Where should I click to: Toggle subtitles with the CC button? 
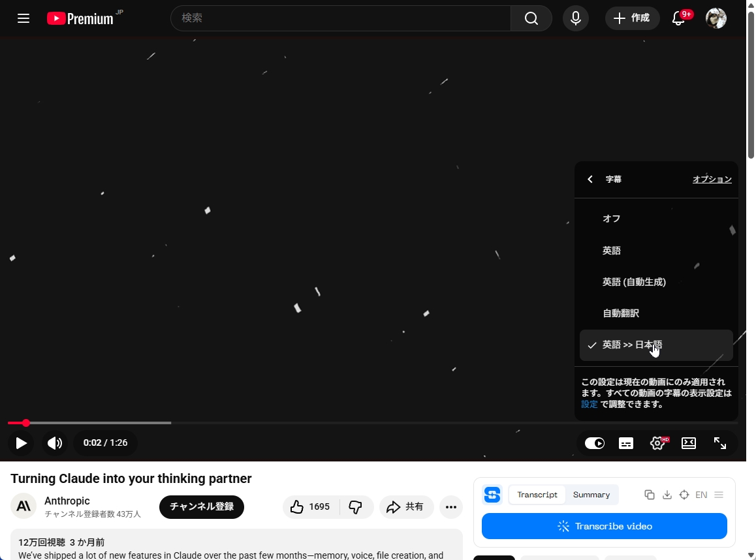[x=626, y=443]
